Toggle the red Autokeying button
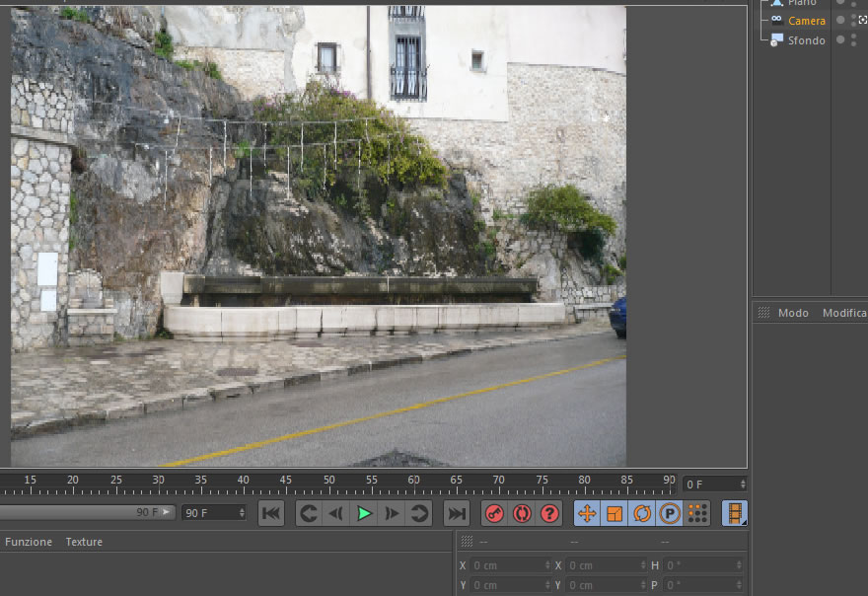The image size is (868, 596). pyautogui.click(x=522, y=513)
